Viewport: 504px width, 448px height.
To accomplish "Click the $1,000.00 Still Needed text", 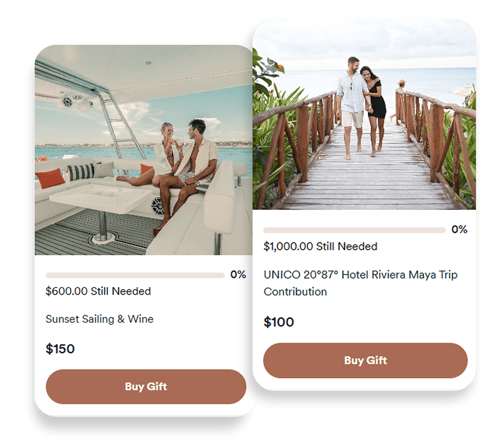I will point(320,246).
